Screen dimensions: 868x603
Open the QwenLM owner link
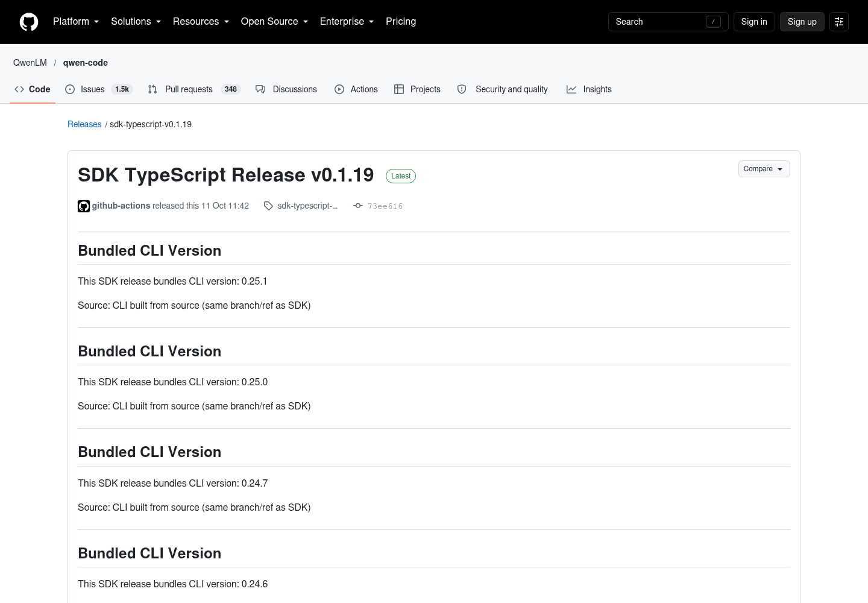[x=30, y=63]
